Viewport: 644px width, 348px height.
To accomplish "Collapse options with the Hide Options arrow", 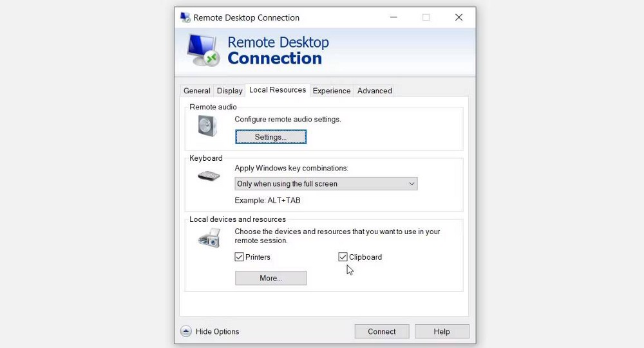I will [186, 331].
